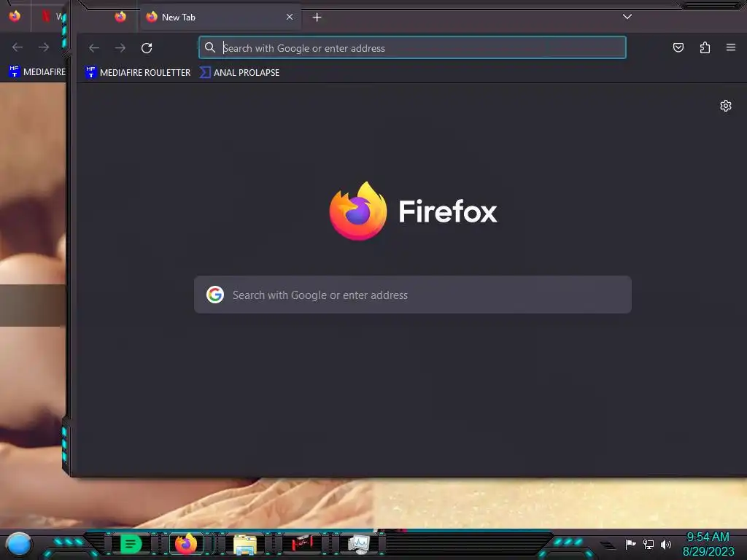Go back in the front Firefox window
747x560 pixels.
pyautogui.click(x=94, y=47)
